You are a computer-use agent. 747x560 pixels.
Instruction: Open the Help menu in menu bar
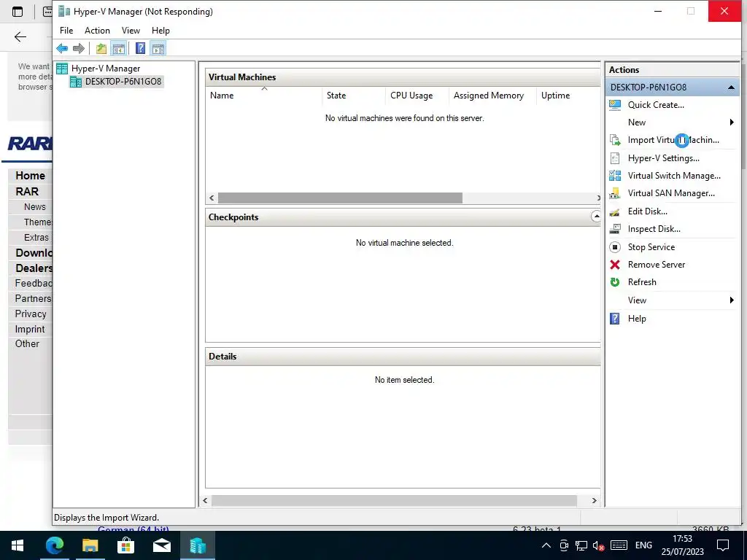click(160, 31)
